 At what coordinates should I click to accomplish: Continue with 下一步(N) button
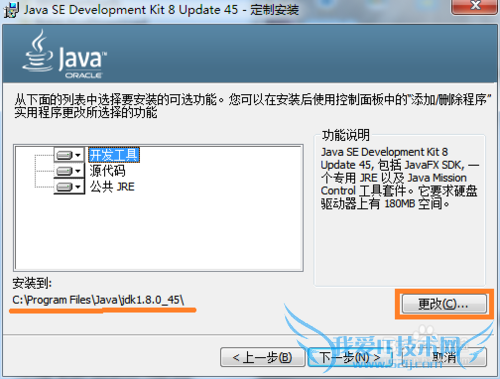[x=350, y=357]
